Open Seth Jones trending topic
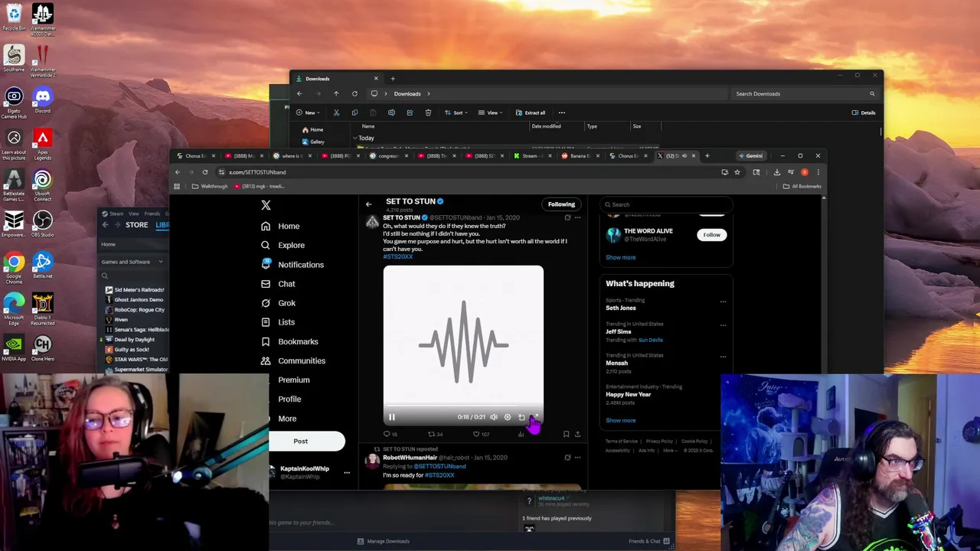980x551 pixels. (x=621, y=308)
